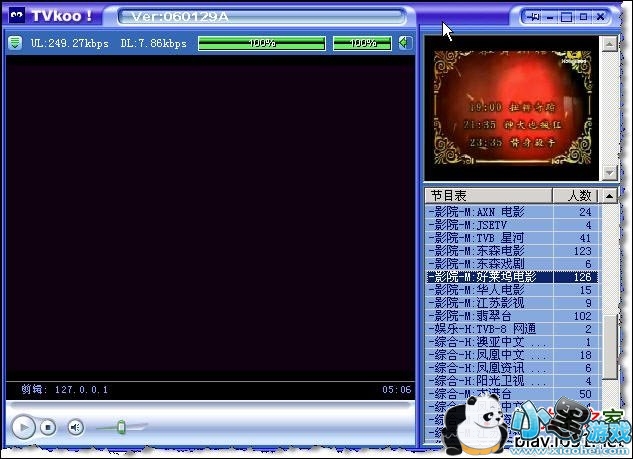Click viewer count 123 for 东森电影
The image size is (633, 459).
583,251
